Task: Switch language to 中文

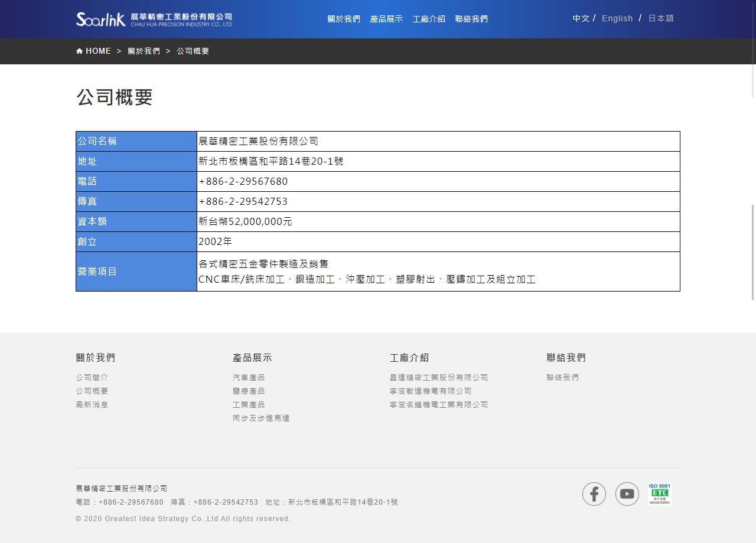Action: 581,18
